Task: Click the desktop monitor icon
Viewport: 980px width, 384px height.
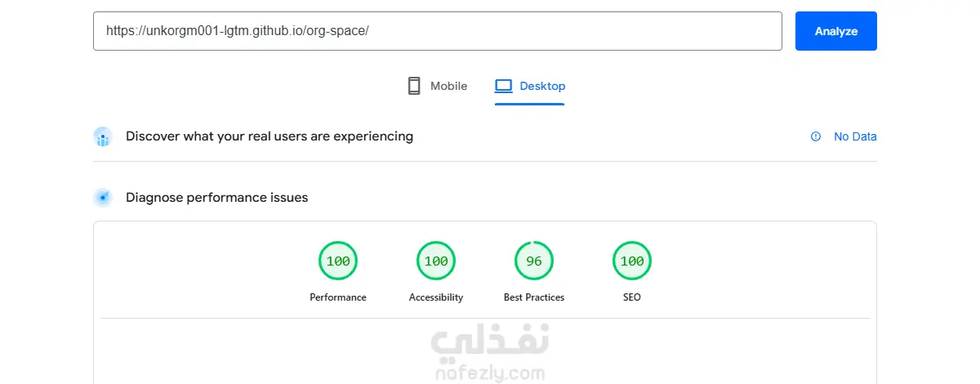Action: coord(503,86)
